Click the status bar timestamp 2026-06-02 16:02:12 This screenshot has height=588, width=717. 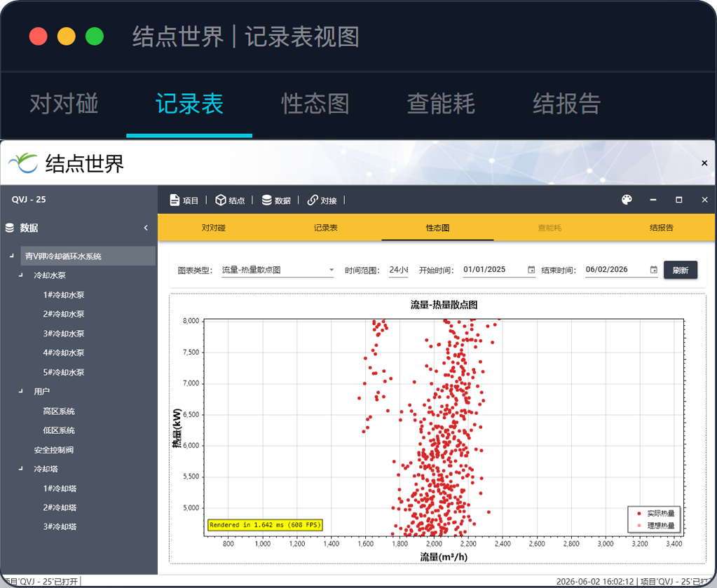595,582
